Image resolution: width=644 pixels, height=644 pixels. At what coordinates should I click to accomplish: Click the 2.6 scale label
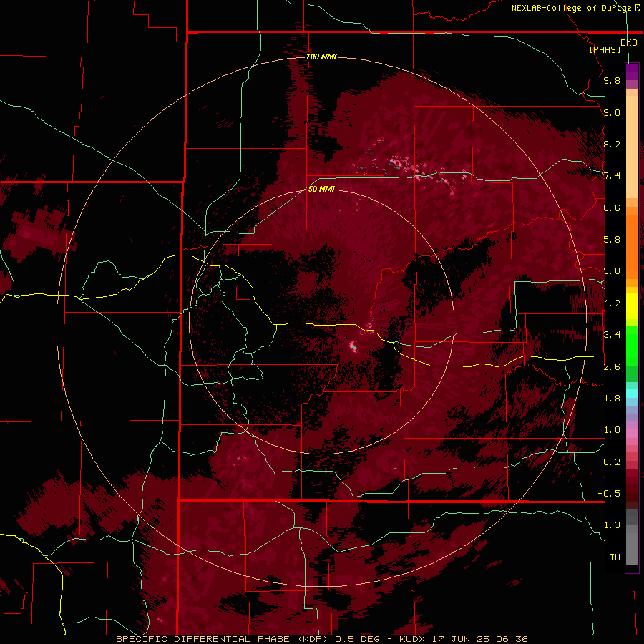pyautogui.click(x=612, y=367)
